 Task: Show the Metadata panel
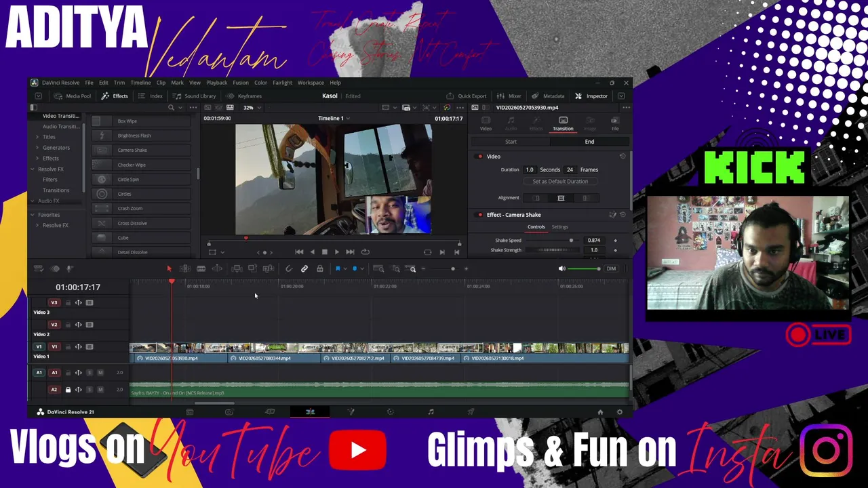point(548,96)
